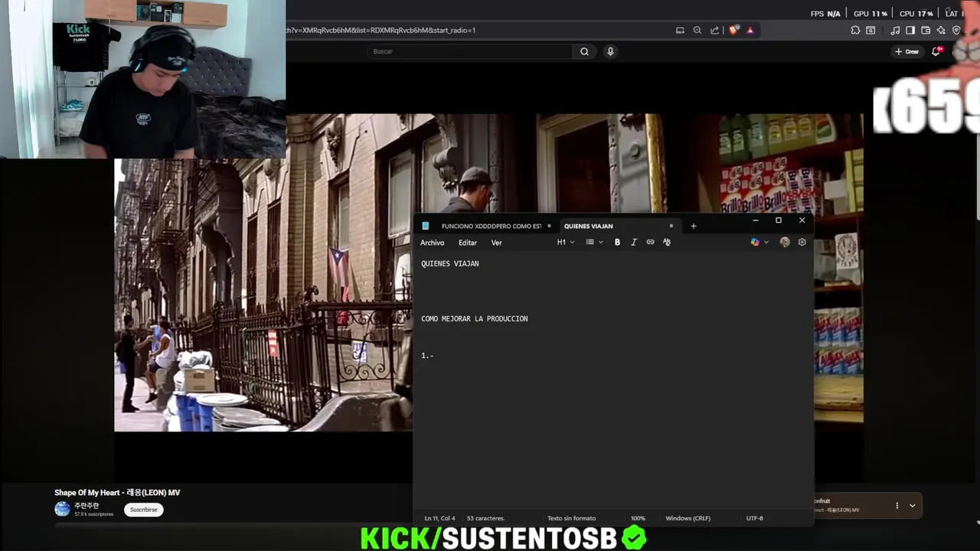Open the browser zoom magnifier icon
Viewport: 980px width, 551px height.
point(697,31)
